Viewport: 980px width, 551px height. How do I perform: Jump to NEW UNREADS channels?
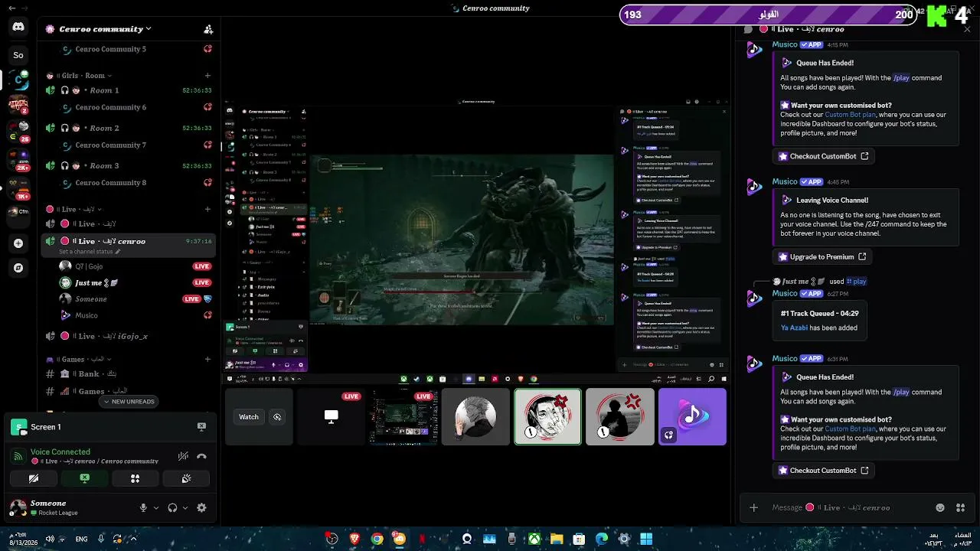(x=128, y=402)
